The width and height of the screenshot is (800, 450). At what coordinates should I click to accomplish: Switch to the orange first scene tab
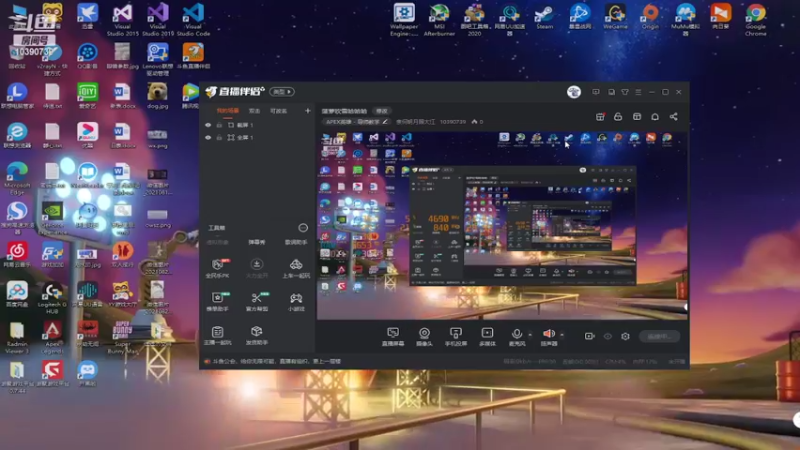click(x=228, y=111)
